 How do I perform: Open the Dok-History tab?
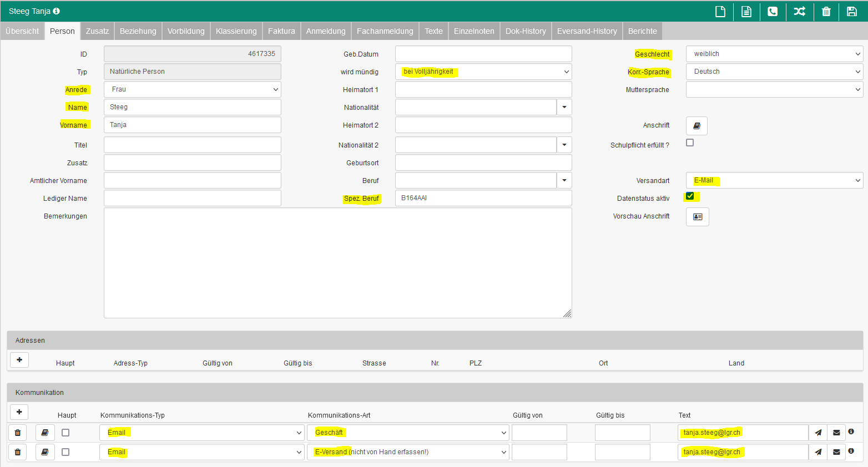[526, 31]
